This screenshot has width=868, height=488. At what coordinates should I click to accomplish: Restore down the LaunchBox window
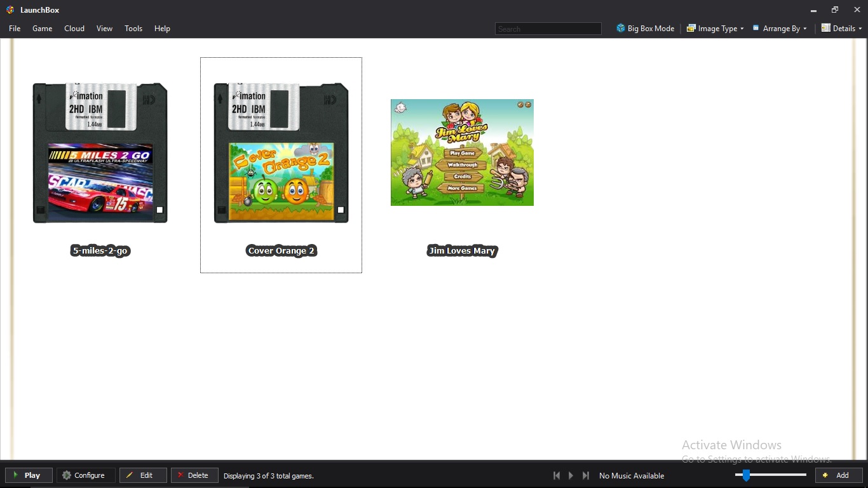(x=835, y=10)
